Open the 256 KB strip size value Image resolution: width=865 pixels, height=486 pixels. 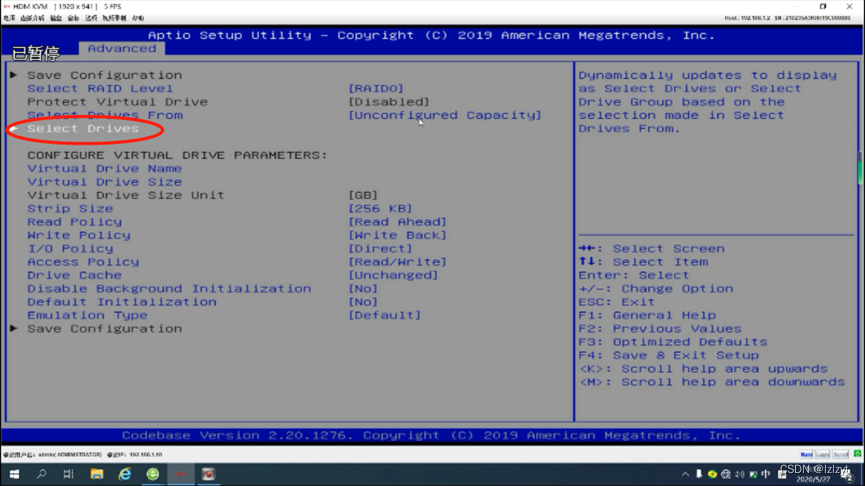[x=380, y=209]
